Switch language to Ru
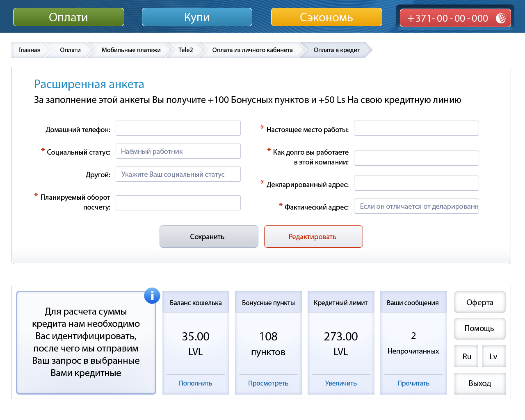This screenshot has width=525, height=420. pyautogui.click(x=467, y=356)
